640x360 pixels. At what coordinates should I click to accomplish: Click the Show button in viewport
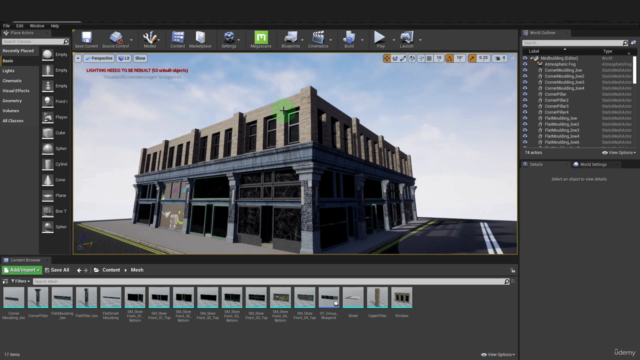(x=140, y=58)
